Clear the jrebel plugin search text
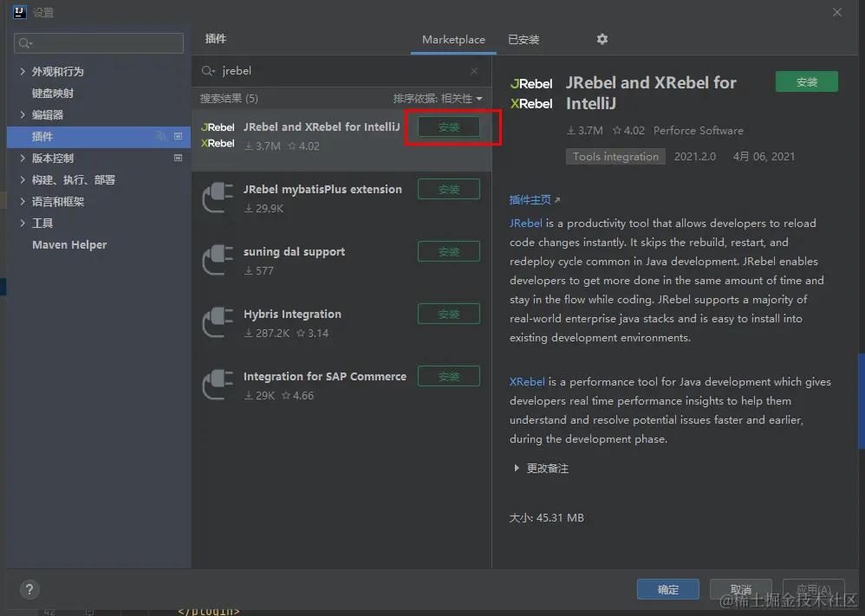 [474, 71]
